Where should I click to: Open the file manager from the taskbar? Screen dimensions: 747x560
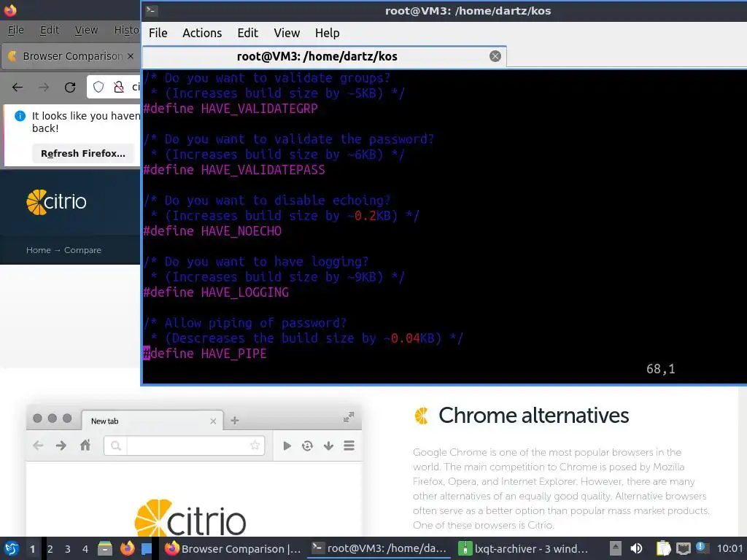(105, 548)
